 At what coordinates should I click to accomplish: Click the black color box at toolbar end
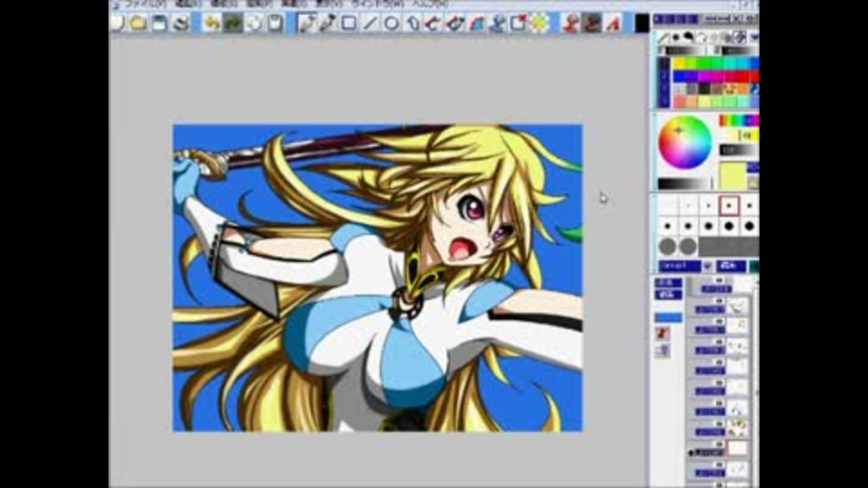tap(642, 23)
